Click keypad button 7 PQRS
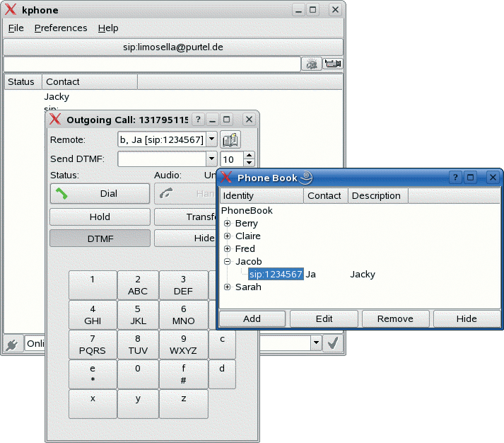The image size is (504, 443). (93, 345)
